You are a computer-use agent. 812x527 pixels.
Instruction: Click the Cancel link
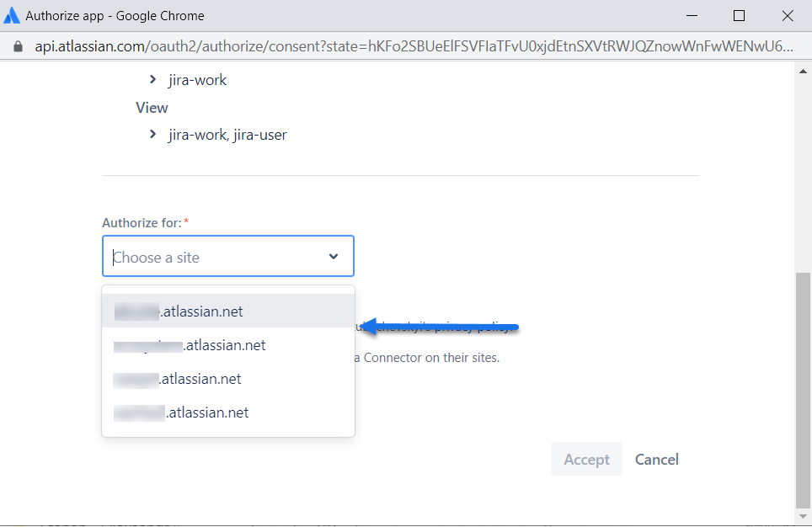tap(656, 459)
